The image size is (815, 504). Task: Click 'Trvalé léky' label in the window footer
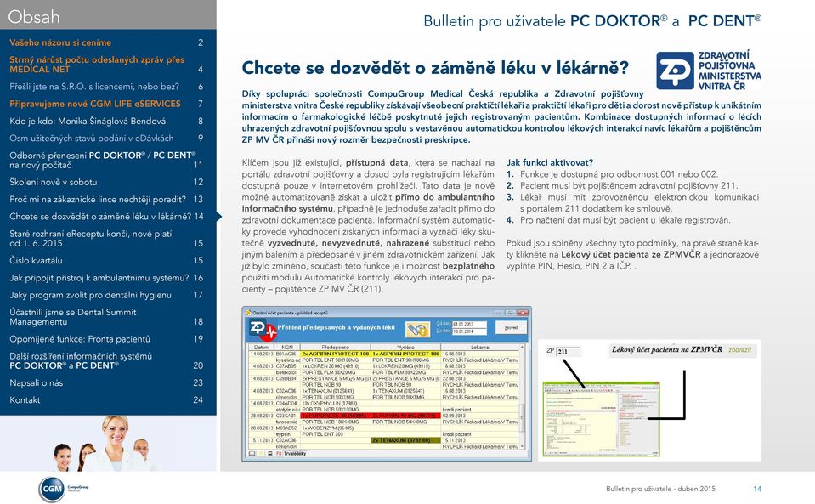pos(295,454)
